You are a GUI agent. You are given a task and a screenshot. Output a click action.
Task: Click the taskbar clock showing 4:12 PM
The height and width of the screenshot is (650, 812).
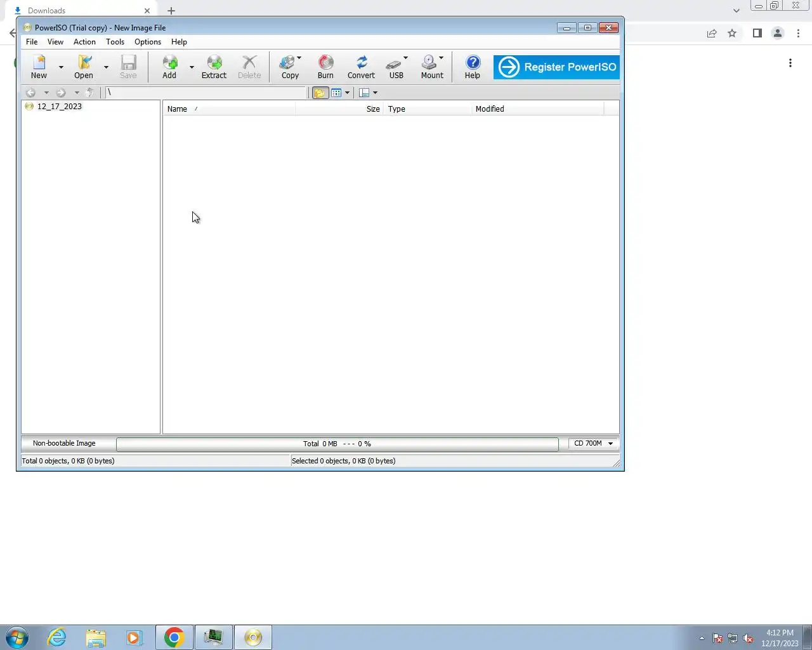point(780,637)
